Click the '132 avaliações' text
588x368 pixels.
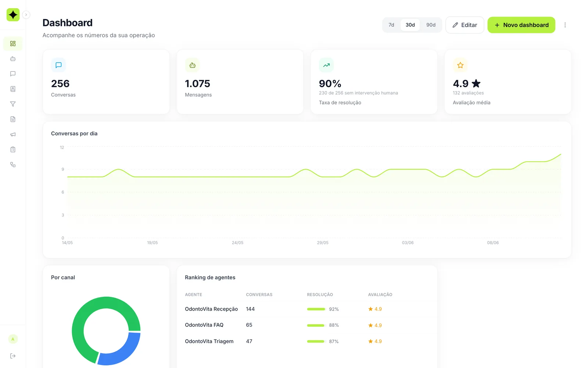point(468,93)
